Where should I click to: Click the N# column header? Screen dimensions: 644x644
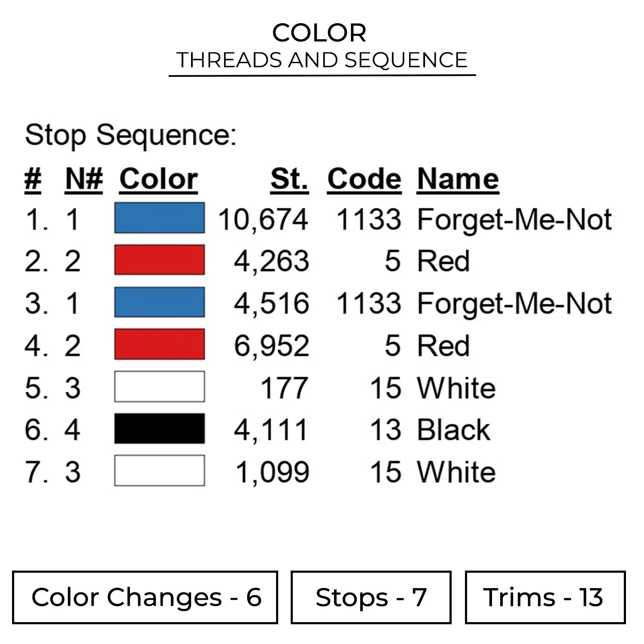pos(84,179)
